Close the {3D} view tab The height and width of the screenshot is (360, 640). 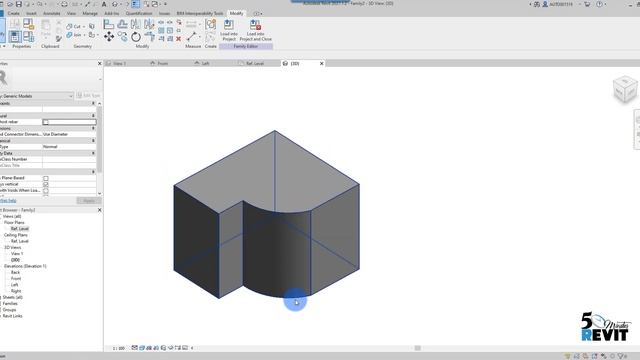(x=322, y=63)
